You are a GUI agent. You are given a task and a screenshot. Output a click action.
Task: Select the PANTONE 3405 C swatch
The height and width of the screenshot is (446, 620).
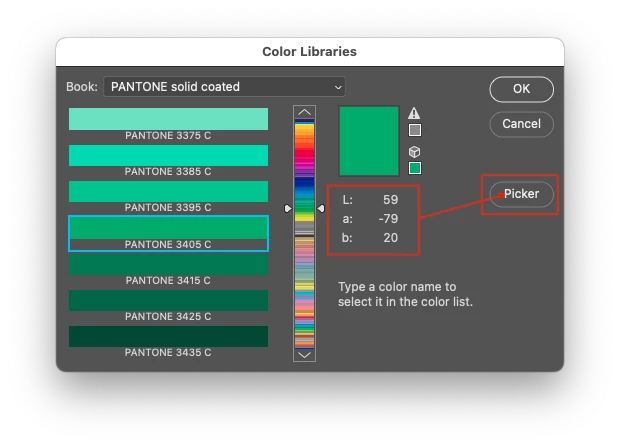(x=168, y=233)
